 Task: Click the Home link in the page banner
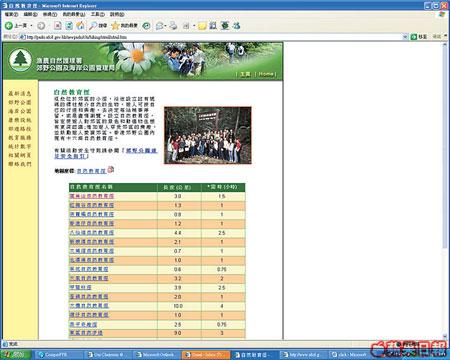(x=266, y=74)
